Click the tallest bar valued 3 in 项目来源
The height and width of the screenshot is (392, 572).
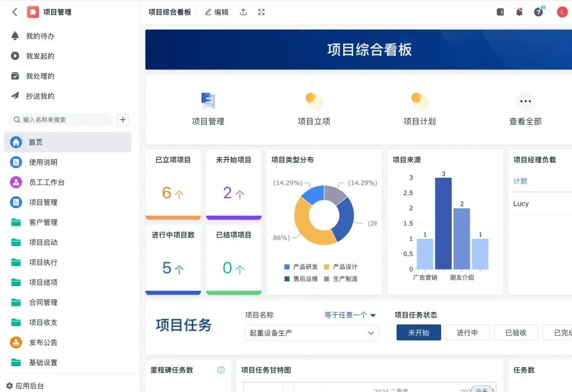pos(443,223)
